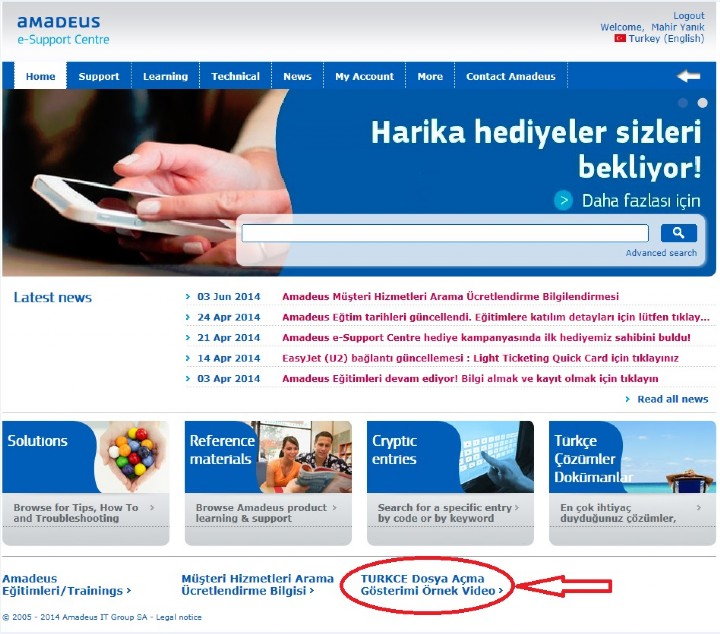The height and width of the screenshot is (634, 720).
Task: Open the More menu
Action: click(430, 76)
